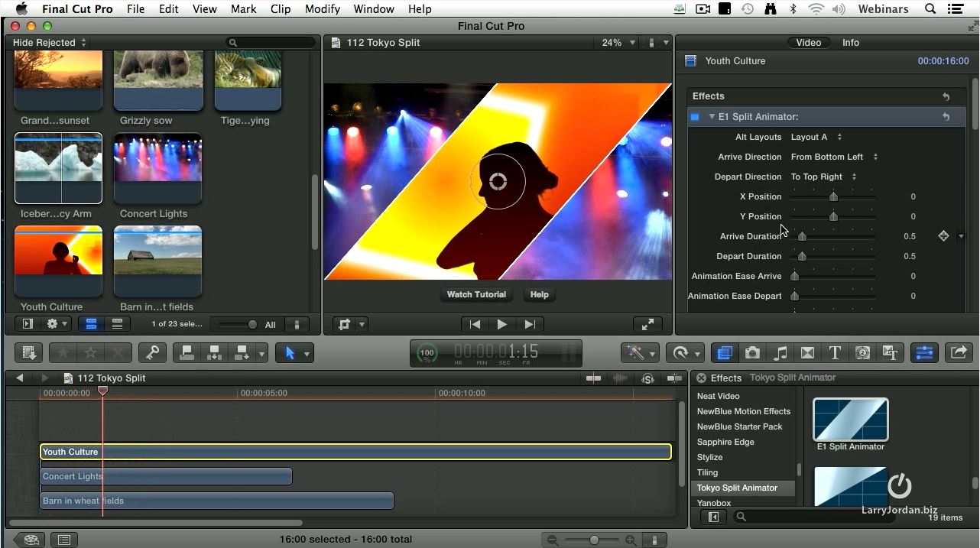Toggle video skimming in the timeline
This screenshot has height=548, width=980.
click(593, 378)
